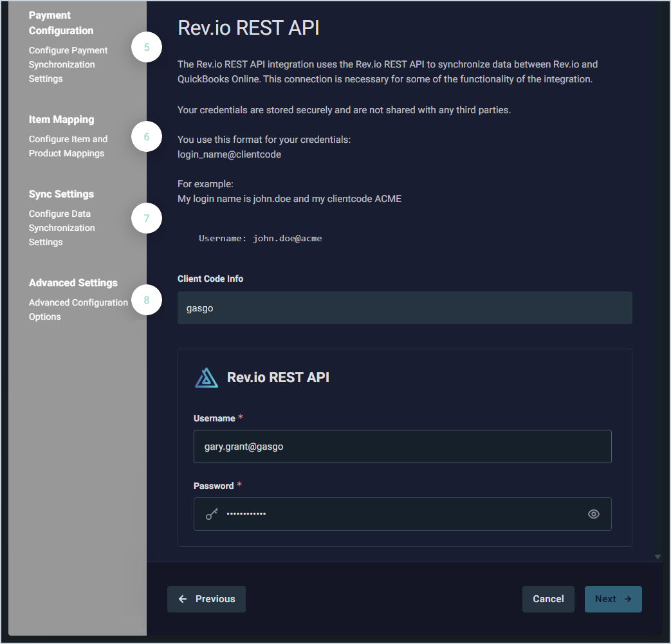671x644 pixels.
Task: Click the Username field label
Action: coord(214,418)
